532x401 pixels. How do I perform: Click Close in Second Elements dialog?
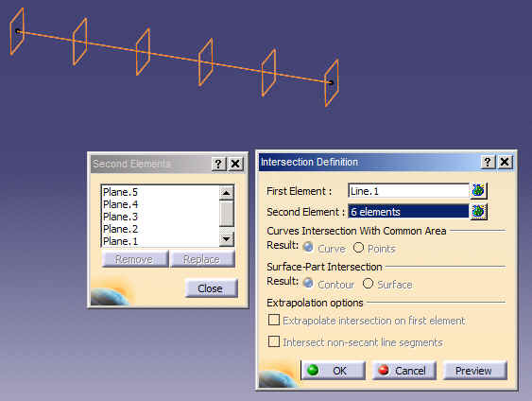211,288
